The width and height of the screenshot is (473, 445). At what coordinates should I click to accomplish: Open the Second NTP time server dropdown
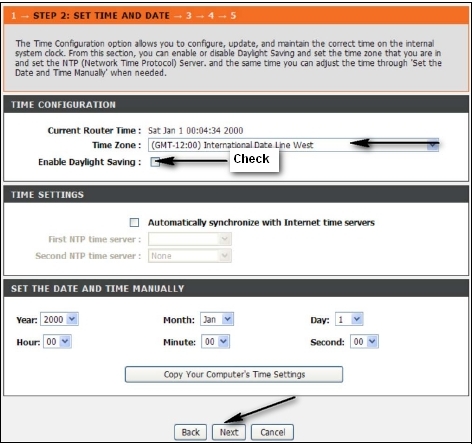[x=190, y=256]
